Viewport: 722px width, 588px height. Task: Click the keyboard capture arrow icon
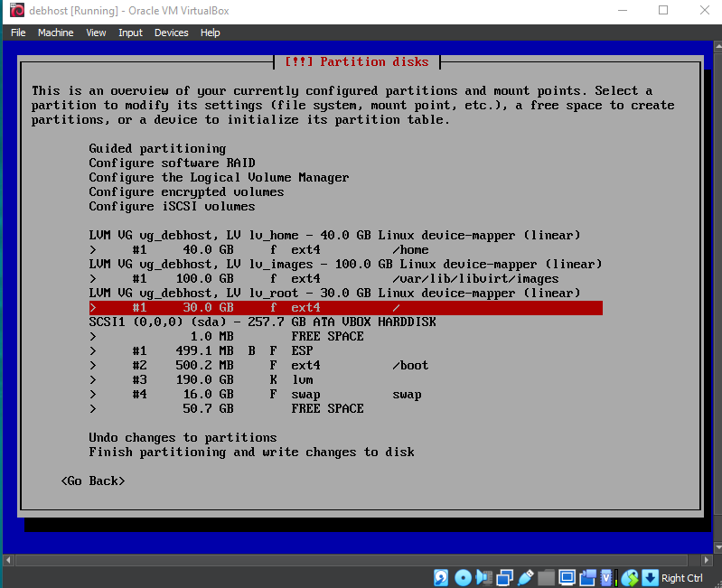click(650, 577)
